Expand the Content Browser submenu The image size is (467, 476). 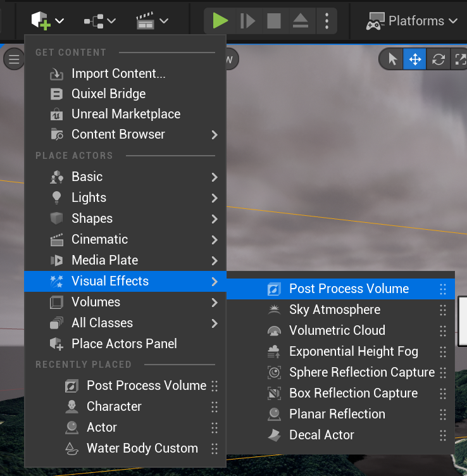(125, 134)
